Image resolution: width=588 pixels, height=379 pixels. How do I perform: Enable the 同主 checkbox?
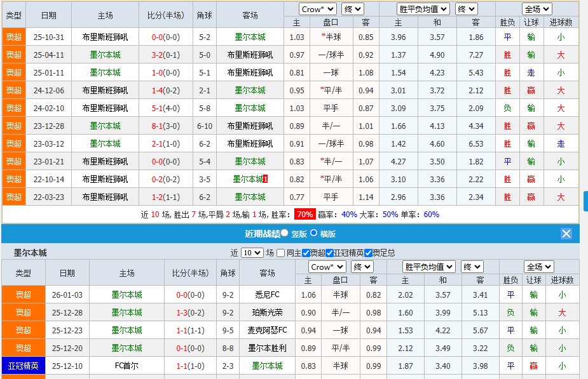pos(280,253)
